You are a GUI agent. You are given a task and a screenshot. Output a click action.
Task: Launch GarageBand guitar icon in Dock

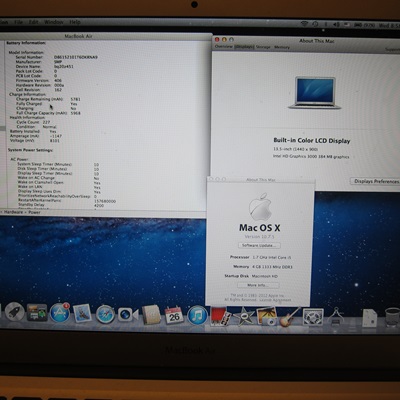pyautogui.click(x=289, y=317)
